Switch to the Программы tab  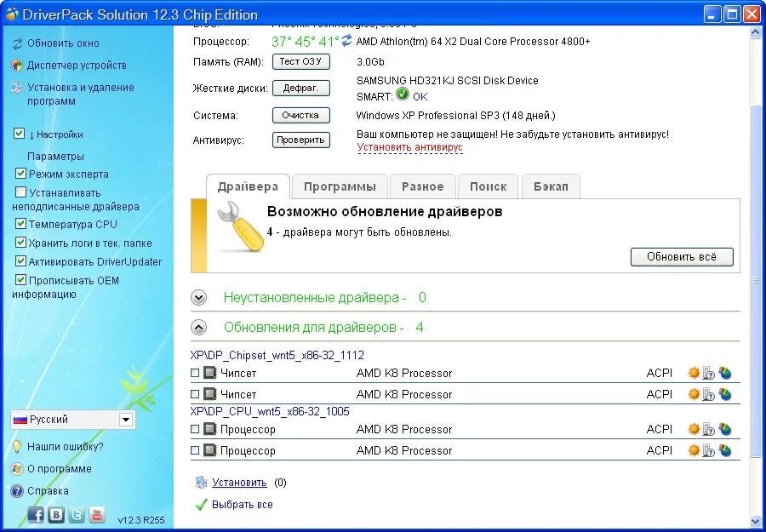click(x=340, y=186)
